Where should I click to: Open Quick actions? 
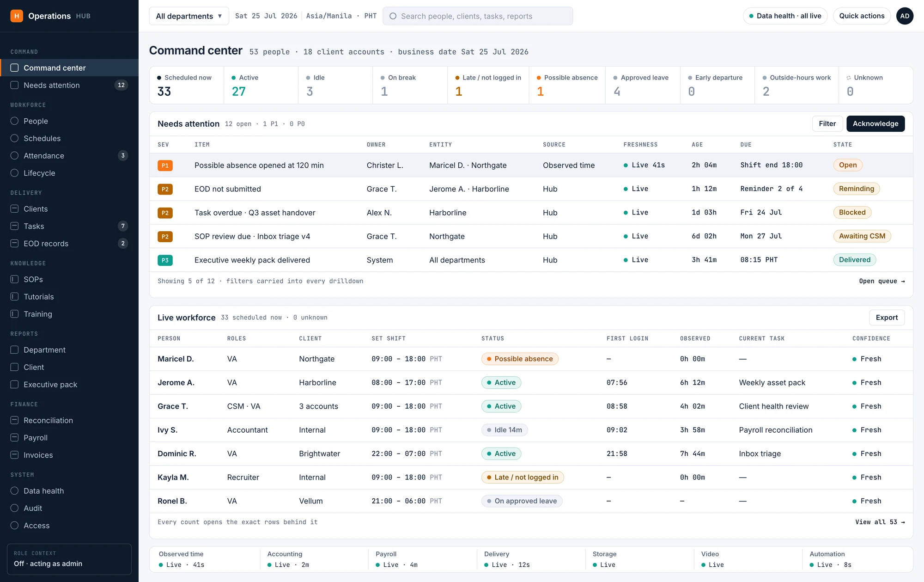(x=862, y=16)
